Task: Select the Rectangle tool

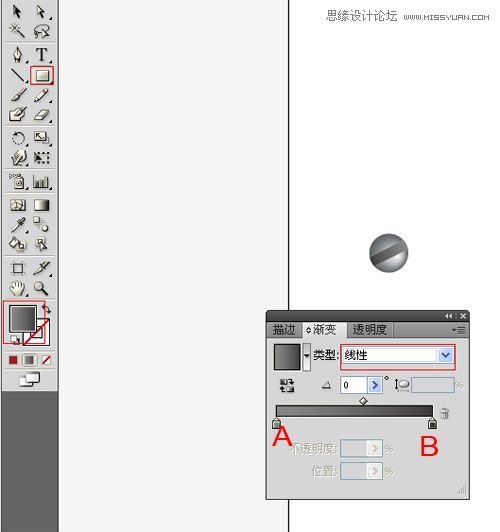Action: click(x=42, y=75)
